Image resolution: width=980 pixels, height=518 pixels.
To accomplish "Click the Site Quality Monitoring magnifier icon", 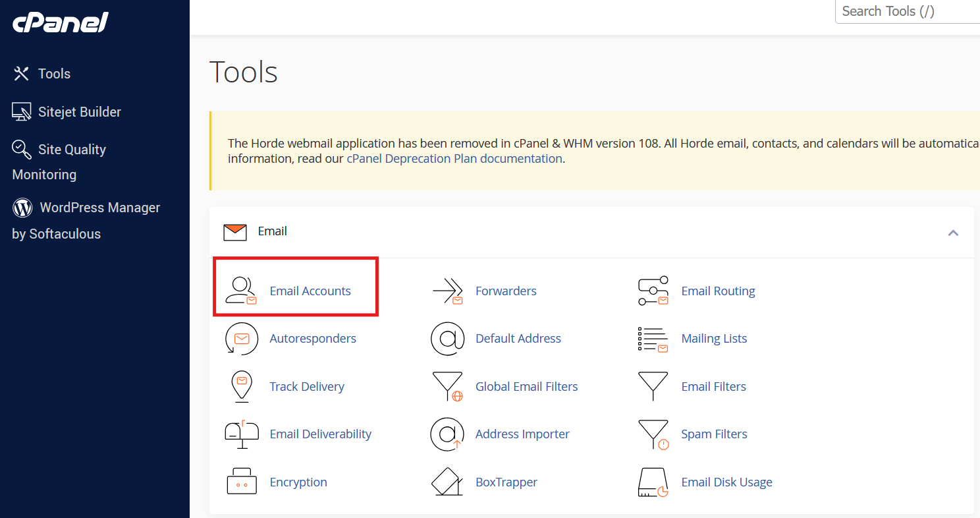I will pyautogui.click(x=22, y=150).
